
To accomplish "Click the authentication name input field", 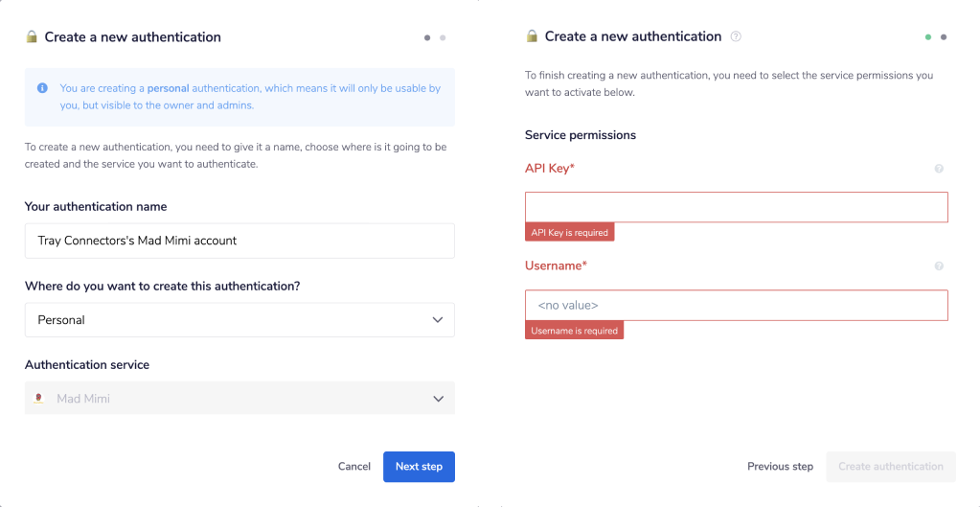I will point(239,241).
